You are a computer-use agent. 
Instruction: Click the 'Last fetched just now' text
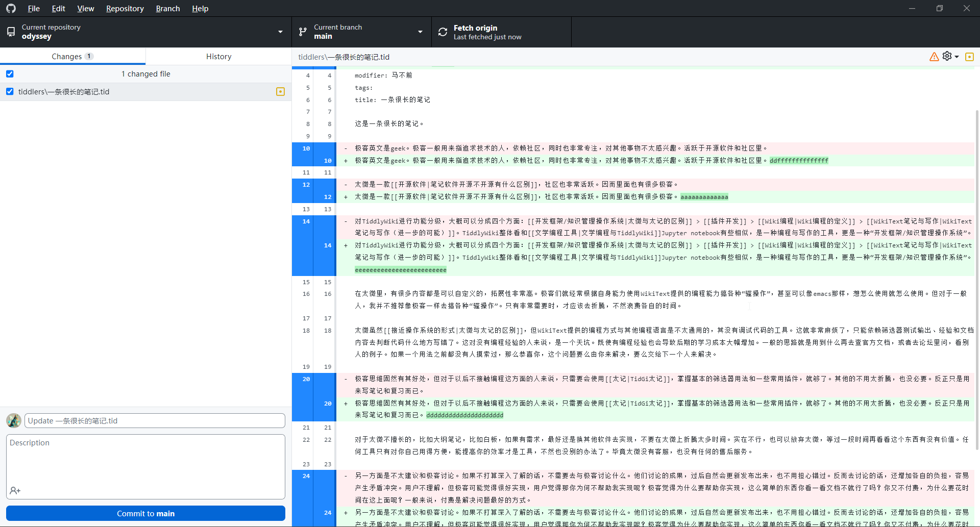(487, 37)
